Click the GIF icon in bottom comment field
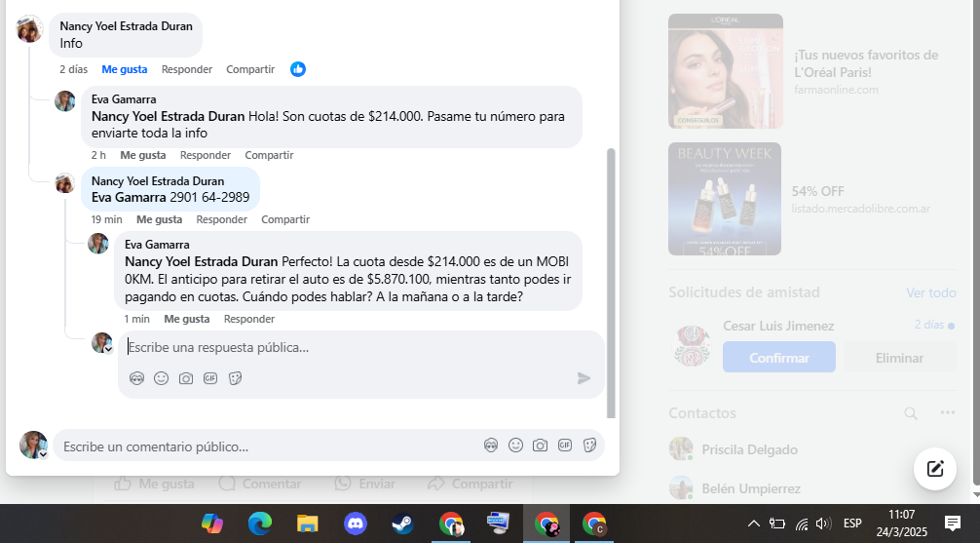The width and height of the screenshot is (980, 543). click(565, 446)
